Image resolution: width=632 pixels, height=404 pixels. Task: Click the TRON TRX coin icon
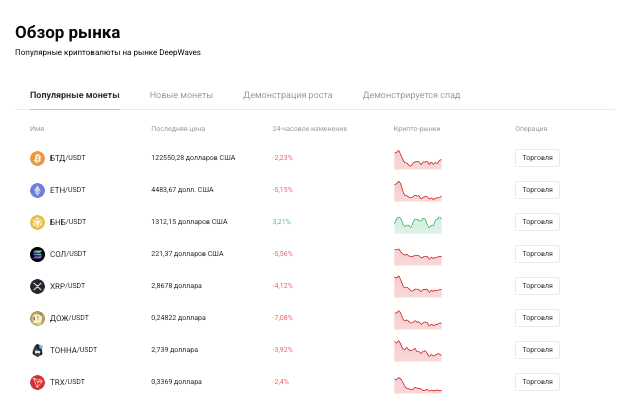[38, 382]
